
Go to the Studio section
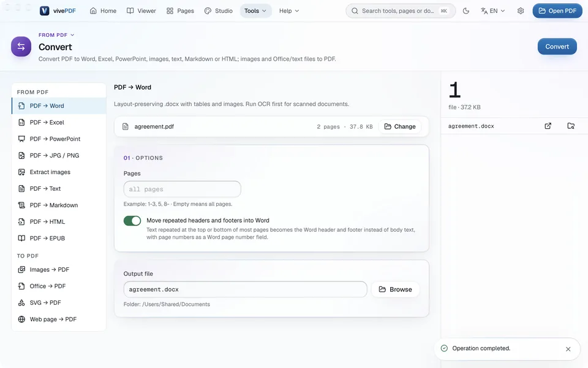click(219, 11)
